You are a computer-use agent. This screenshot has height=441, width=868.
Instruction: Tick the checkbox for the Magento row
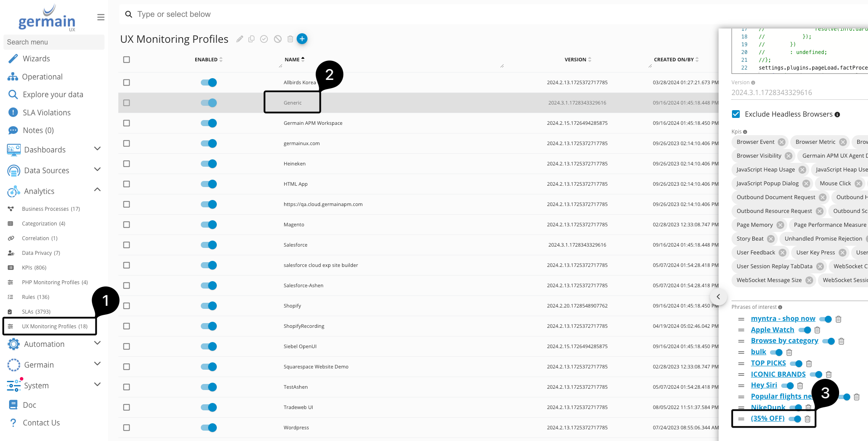(127, 225)
